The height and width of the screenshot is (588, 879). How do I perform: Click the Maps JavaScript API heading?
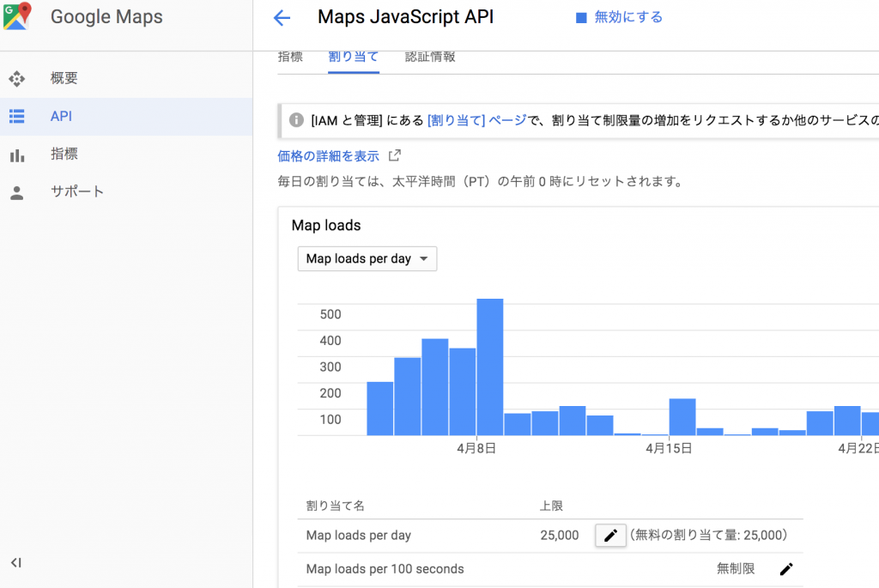406,17
